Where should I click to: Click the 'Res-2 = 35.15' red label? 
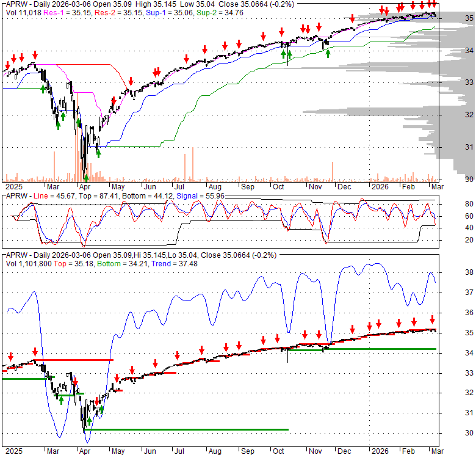point(118,13)
